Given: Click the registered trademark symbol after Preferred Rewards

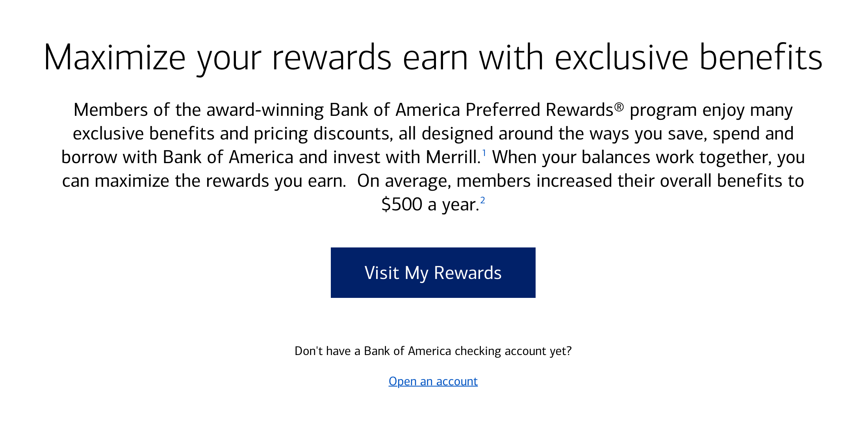Looking at the screenshot, I should coord(619,107).
